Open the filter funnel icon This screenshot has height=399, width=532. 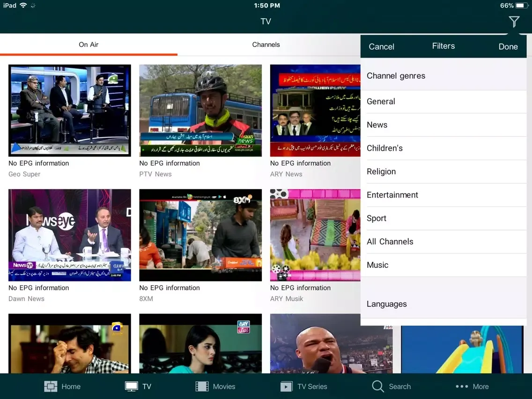click(514, 22)
